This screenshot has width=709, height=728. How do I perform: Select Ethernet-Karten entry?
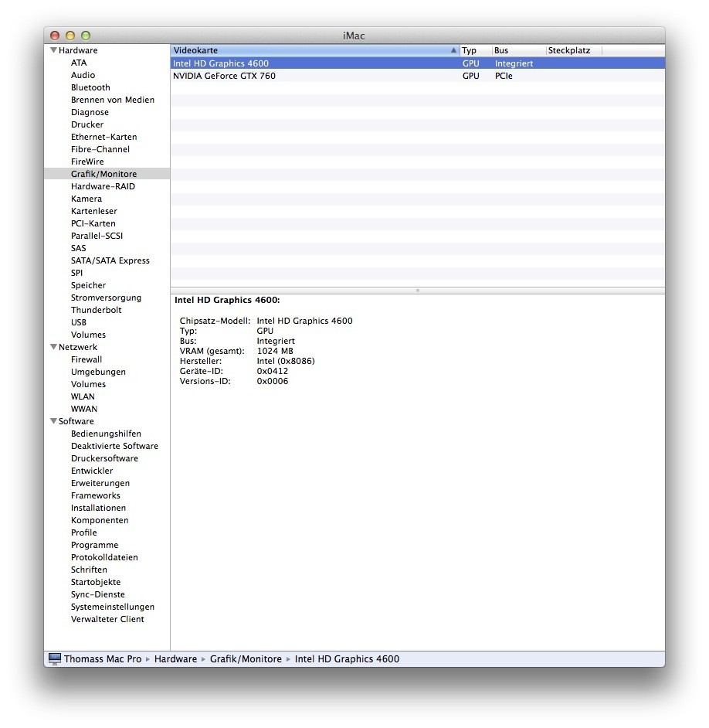pyautogui.click(x=104, y=137)
